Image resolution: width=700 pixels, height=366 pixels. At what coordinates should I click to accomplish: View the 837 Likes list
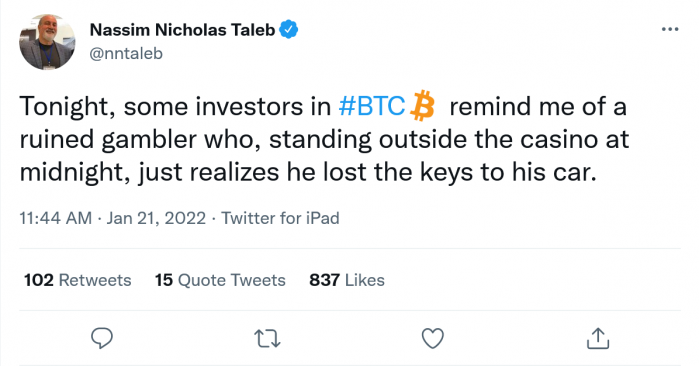347,280
